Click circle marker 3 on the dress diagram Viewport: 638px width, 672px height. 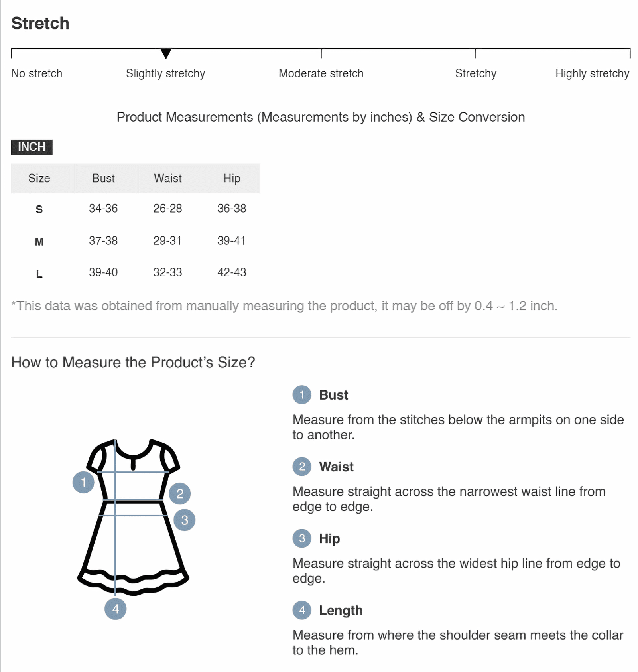coord(185,520)
